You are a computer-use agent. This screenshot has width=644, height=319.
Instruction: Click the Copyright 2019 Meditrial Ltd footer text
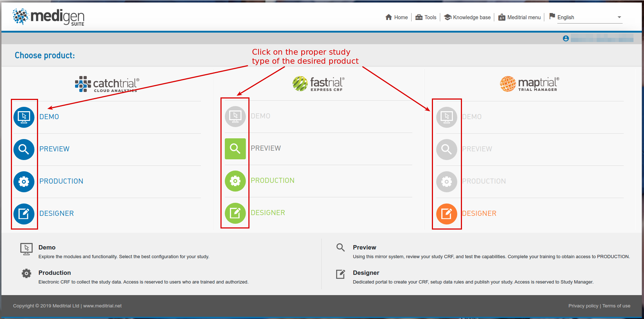tap(46, 306)
